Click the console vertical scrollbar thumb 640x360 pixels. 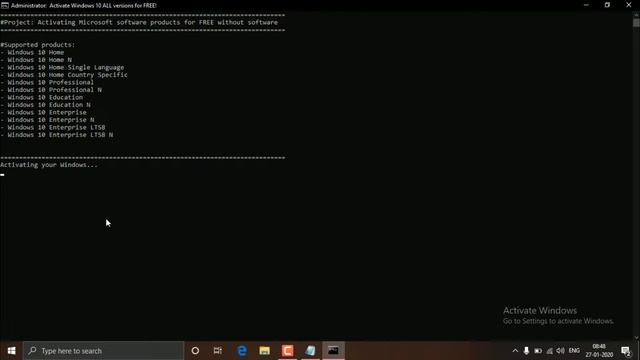[x=636, y=22]
